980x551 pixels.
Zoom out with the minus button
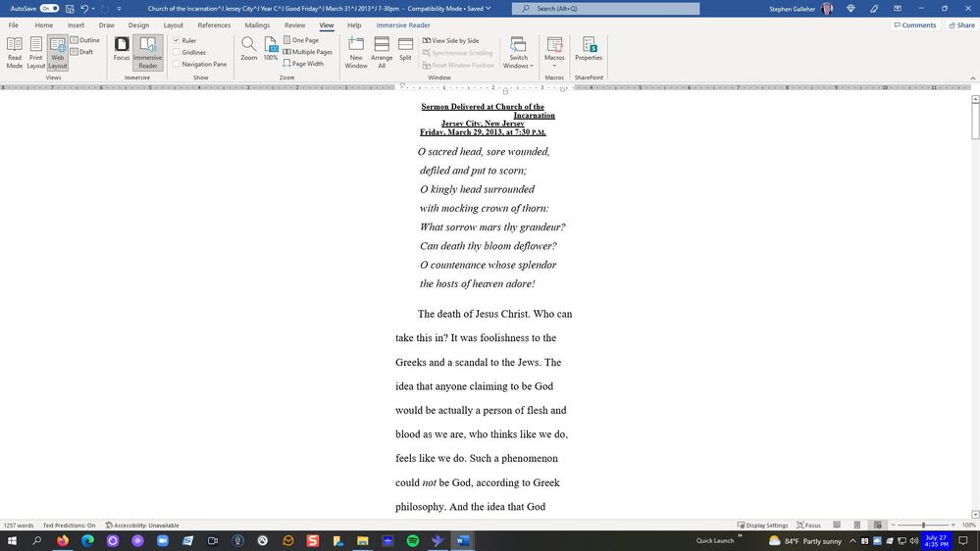coord(893,526)
